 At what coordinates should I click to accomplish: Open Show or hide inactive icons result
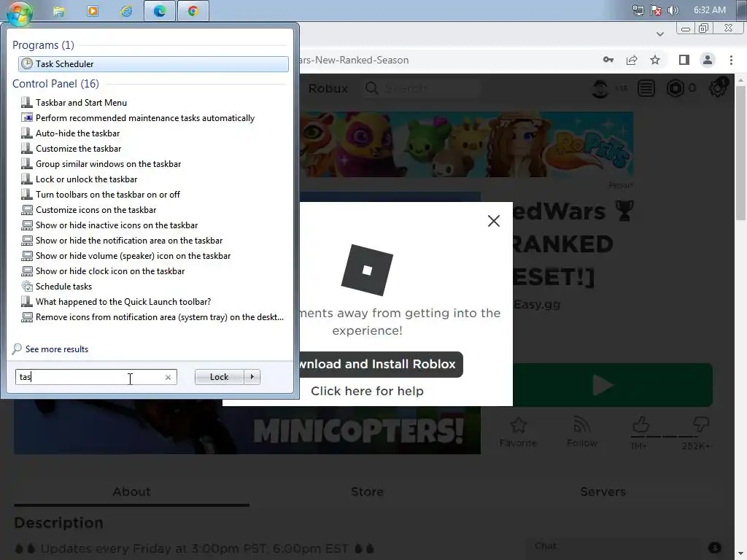[x=117, y=225]
